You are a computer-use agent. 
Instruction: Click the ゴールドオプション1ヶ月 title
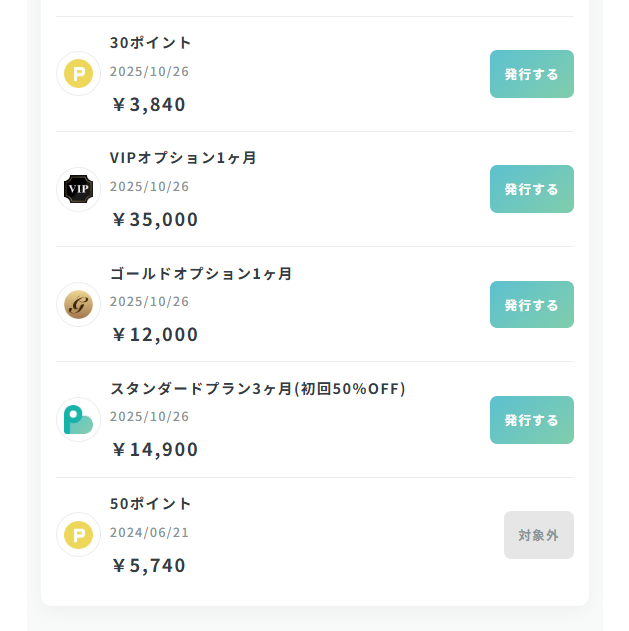pyautogui.click(x=201, y=273)
